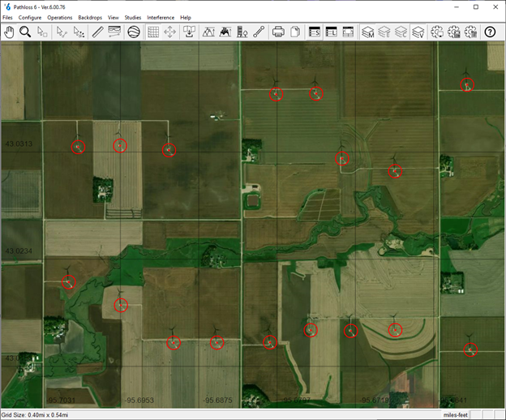Open the Files menu
The height and width of the screenshot is (420, 506).
point(8,17)
